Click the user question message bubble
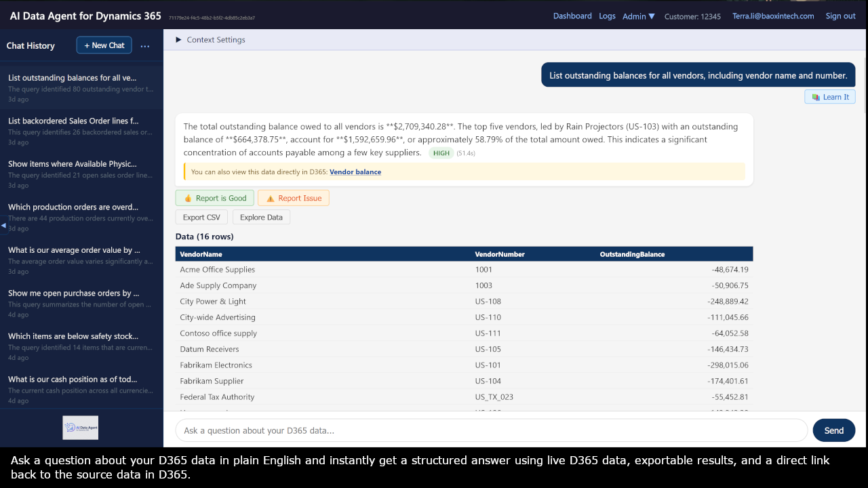Viewport: 868px width, 488px height. pos(698,75)
